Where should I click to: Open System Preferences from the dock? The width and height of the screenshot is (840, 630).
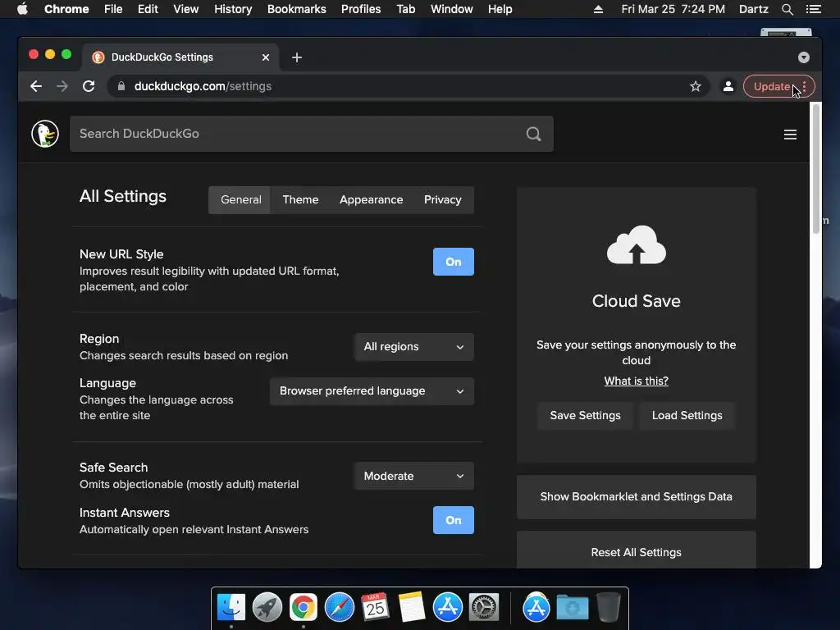click(x=484, y=608)
